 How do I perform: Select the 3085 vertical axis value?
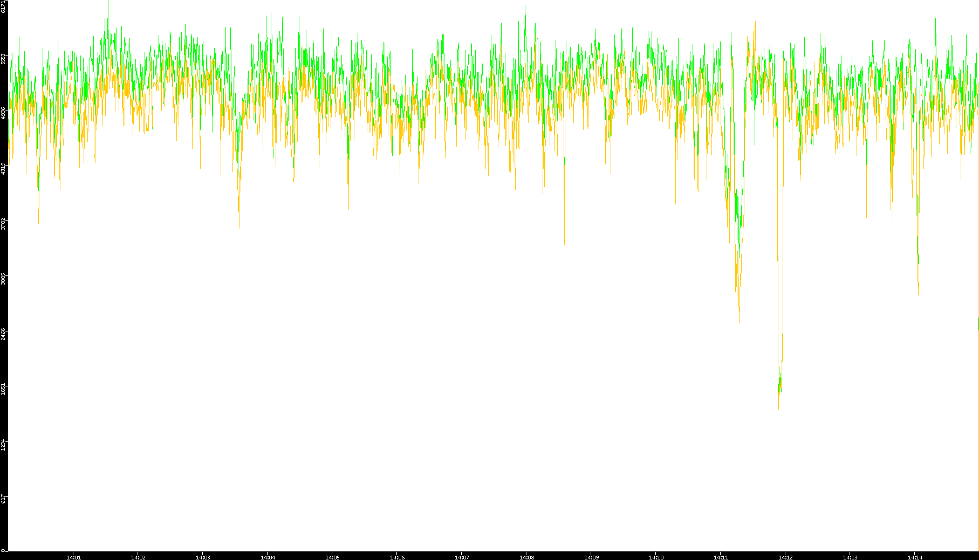click(4, 280)
